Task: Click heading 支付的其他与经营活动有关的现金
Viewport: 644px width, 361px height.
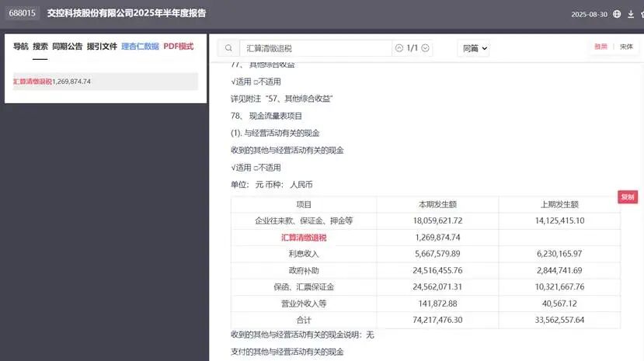Action: tap(287, 352)
